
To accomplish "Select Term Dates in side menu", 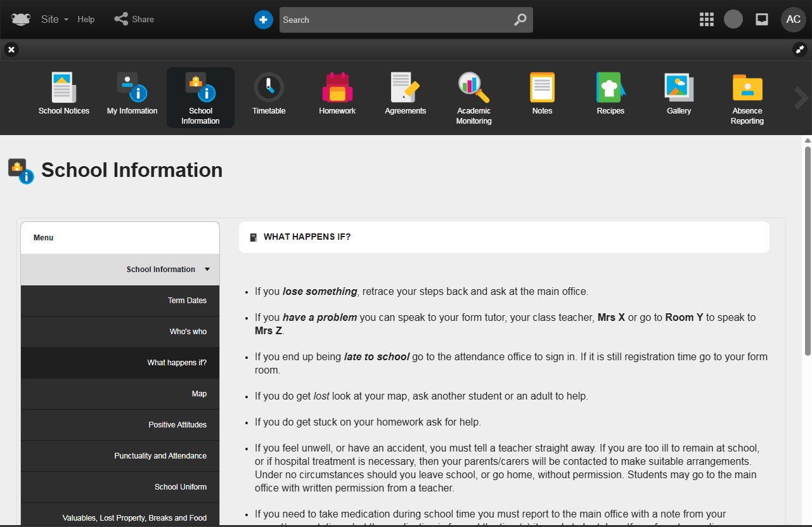I will 187,301.
